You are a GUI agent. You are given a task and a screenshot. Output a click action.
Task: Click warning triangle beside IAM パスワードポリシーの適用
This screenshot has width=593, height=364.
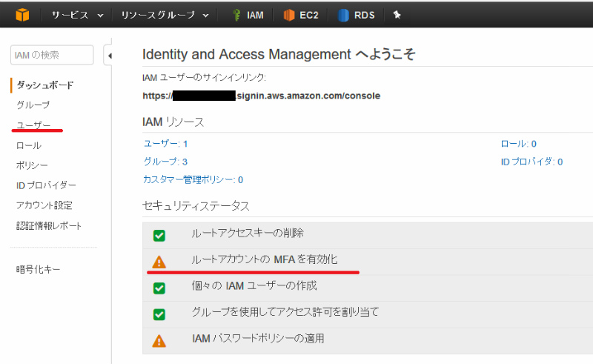[x=159, y=341]
